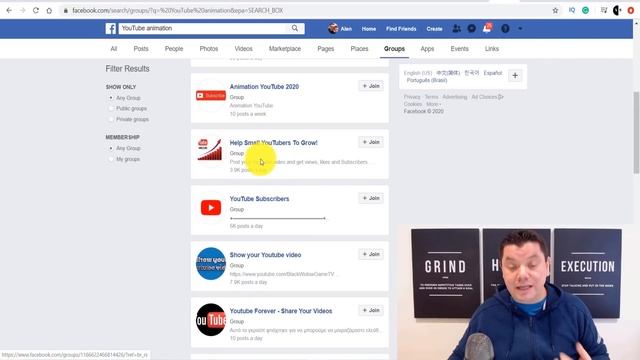
Task: Add language with plus button
Action: [515, 76]
